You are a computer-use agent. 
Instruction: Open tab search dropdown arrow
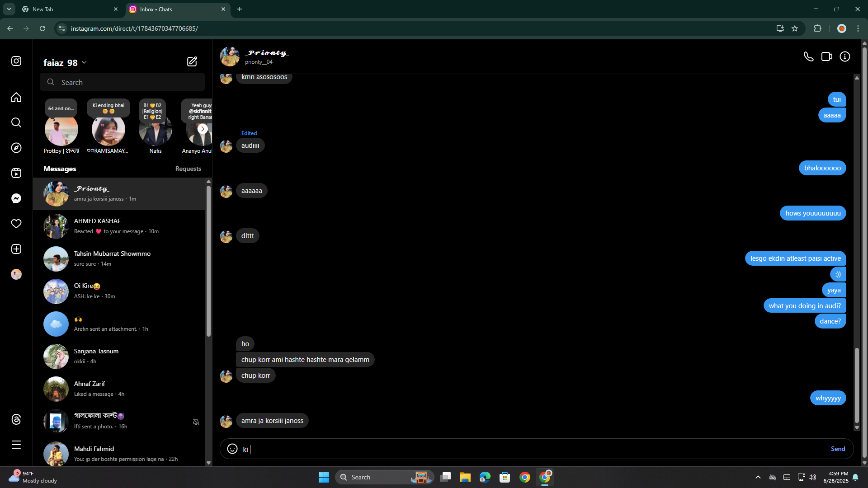coord(9,9)
